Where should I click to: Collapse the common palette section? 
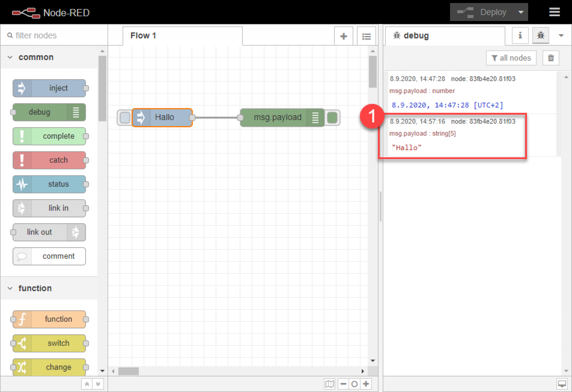tap(10, 57)
